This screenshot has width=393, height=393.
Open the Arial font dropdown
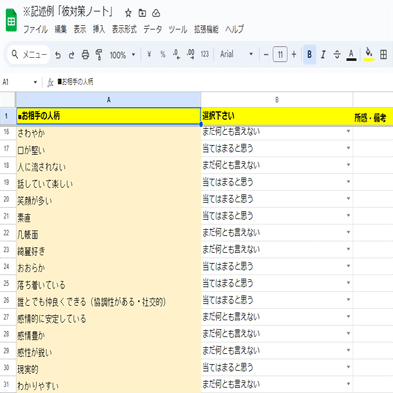coord(236,54)
